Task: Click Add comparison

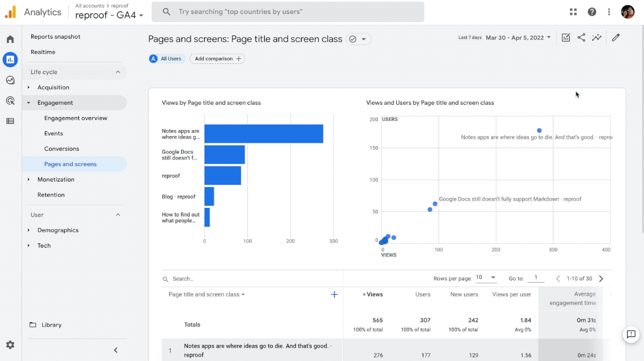Action: (x=217, y=59)
